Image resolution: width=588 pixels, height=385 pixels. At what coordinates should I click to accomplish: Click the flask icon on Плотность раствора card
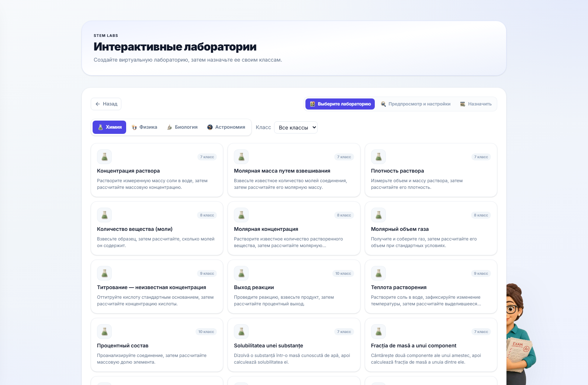click(x=378, y=157)
